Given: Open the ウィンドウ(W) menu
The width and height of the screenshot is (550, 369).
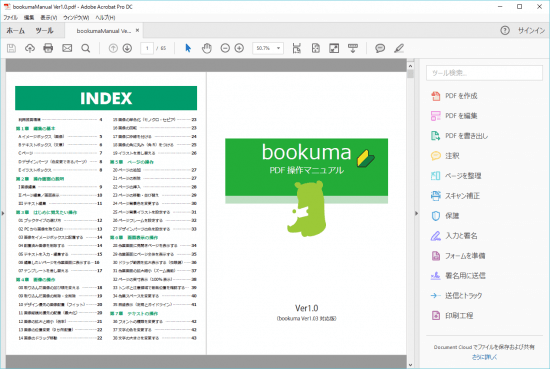Looking at the screenshot, I should (x=76, y=18).
